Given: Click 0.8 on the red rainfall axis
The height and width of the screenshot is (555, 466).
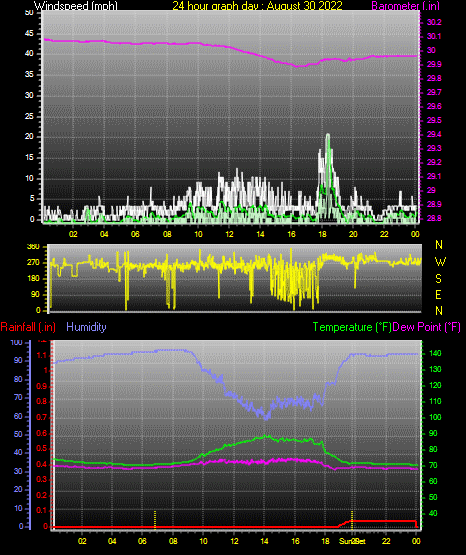Looking at the screenshot, I should point(42,402).
